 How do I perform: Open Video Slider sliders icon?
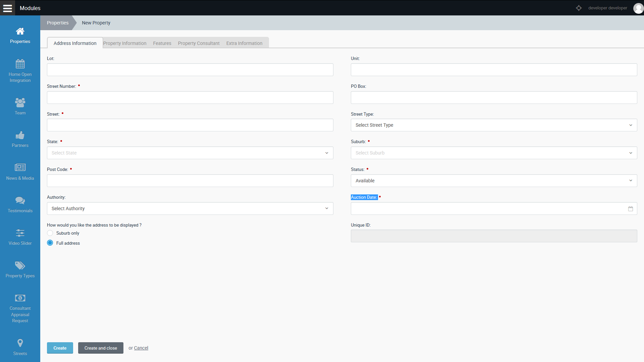[x=20, y=233]
